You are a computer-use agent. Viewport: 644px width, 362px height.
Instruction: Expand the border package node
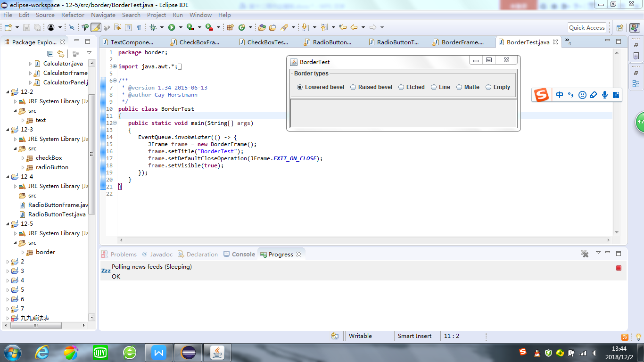[23, 252]
